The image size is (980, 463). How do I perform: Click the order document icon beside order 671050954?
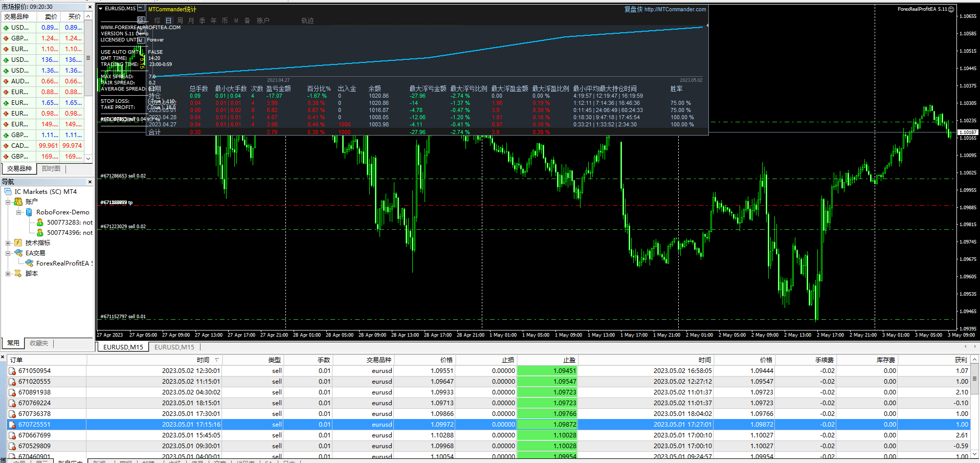tap(12, 370)
